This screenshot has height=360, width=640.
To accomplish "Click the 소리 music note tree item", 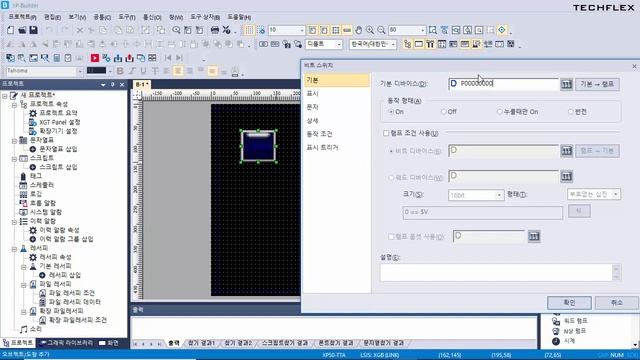I will (x=31, y=329).
